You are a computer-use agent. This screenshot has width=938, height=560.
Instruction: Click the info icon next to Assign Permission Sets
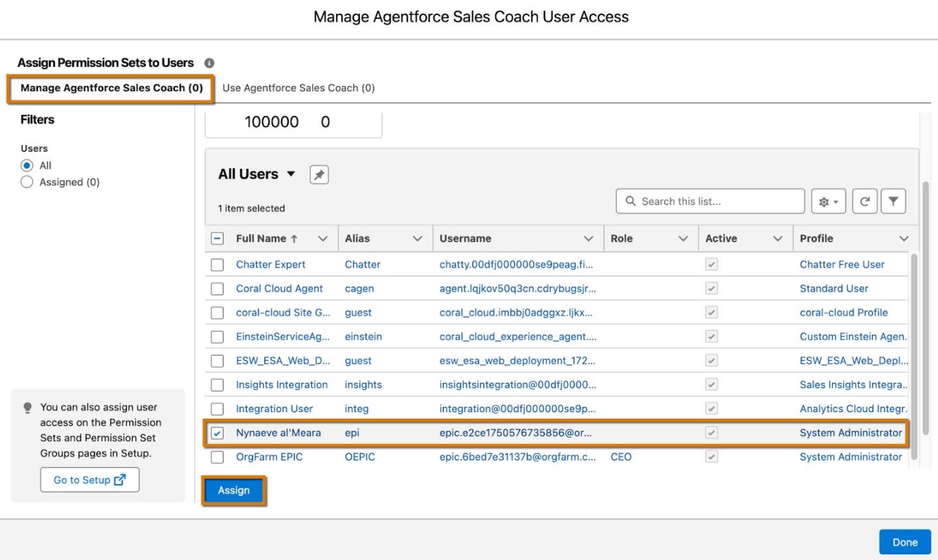point(209,63)
